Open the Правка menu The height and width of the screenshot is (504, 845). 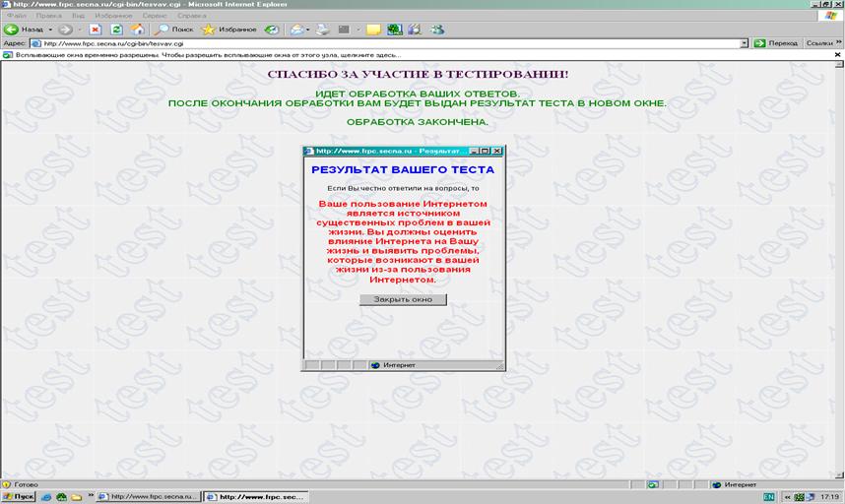[x=48, y=16]
